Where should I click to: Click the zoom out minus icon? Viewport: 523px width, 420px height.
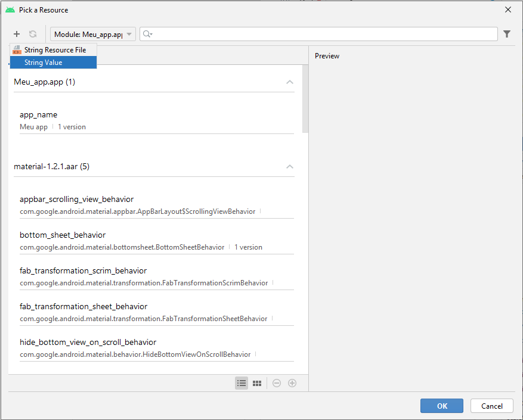[277, 383]
